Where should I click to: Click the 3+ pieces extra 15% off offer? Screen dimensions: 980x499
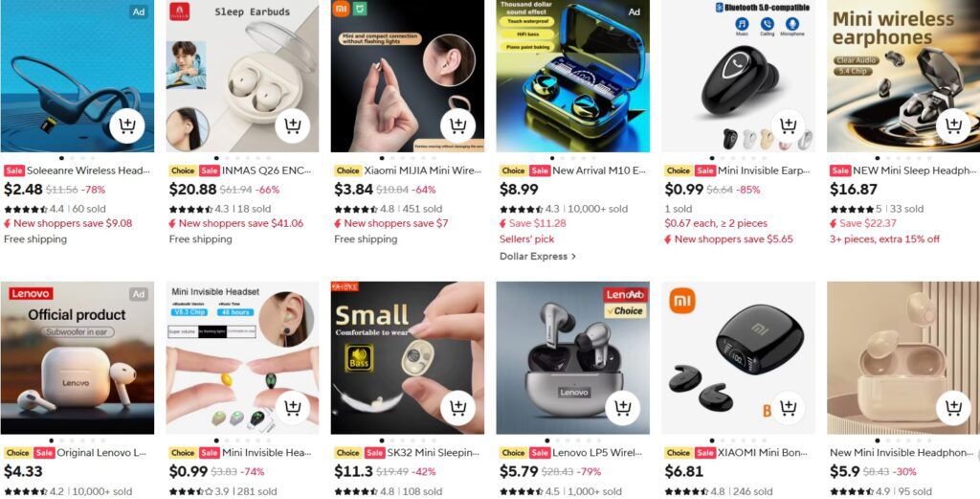885,239
